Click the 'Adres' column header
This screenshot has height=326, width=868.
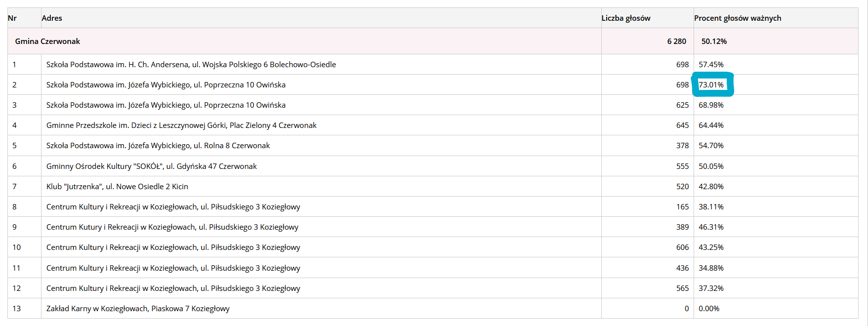[52, 18]
